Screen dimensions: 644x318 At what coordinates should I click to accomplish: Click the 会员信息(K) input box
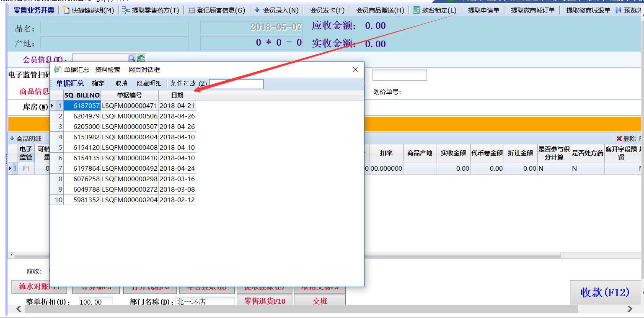click(100, 59)
